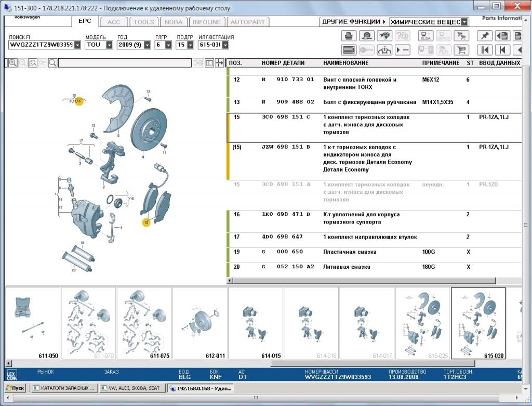Viewport: 532px width, 406px height.
Task: Click the disc/wheel icon next to print
Action: pos(366,36)
